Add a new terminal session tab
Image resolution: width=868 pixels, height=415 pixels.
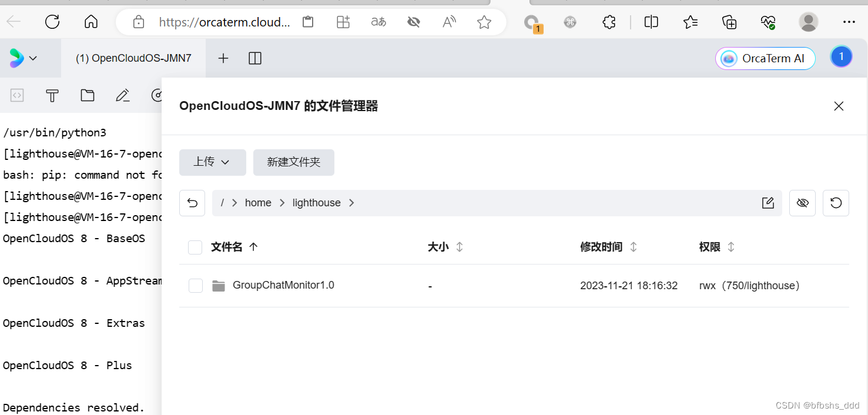click(x=223, y=58)
